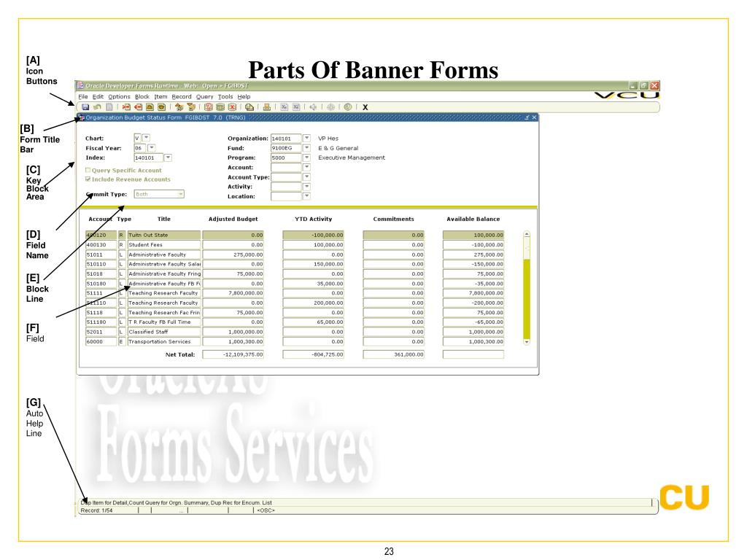Click the Fund field showing 9100EG

286,148
